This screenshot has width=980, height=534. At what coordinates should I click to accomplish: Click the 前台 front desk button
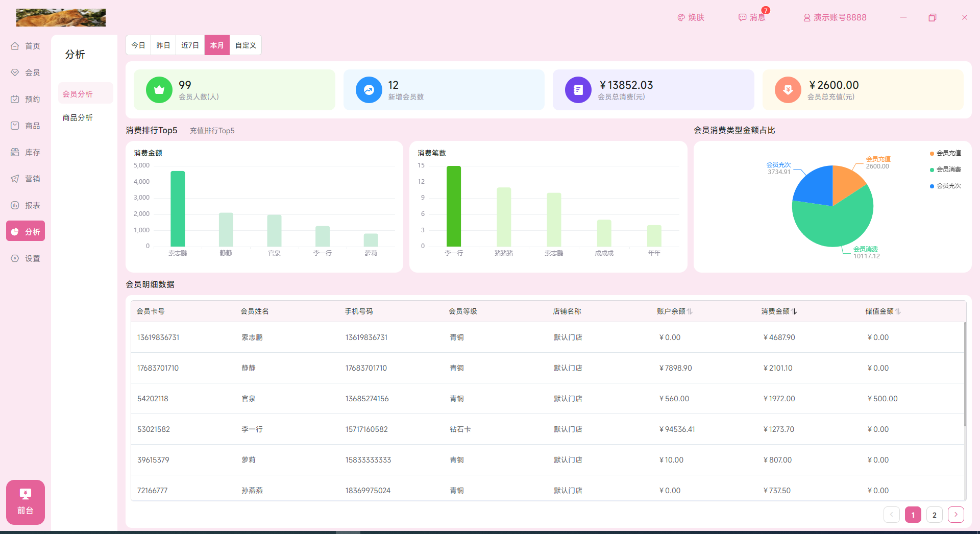click(26, 502)
